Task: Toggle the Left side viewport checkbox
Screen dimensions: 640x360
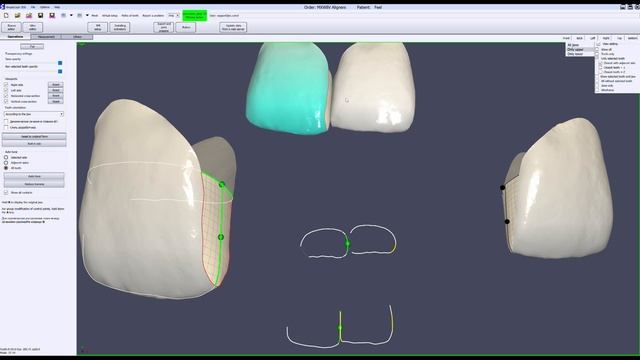Action: click(6, 90)
